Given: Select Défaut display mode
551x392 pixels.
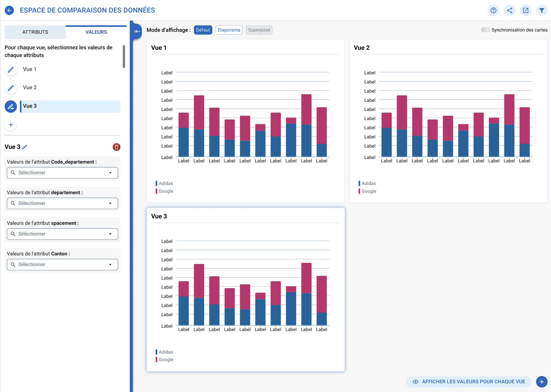Looking at the screenshot, I should point(203,30).
